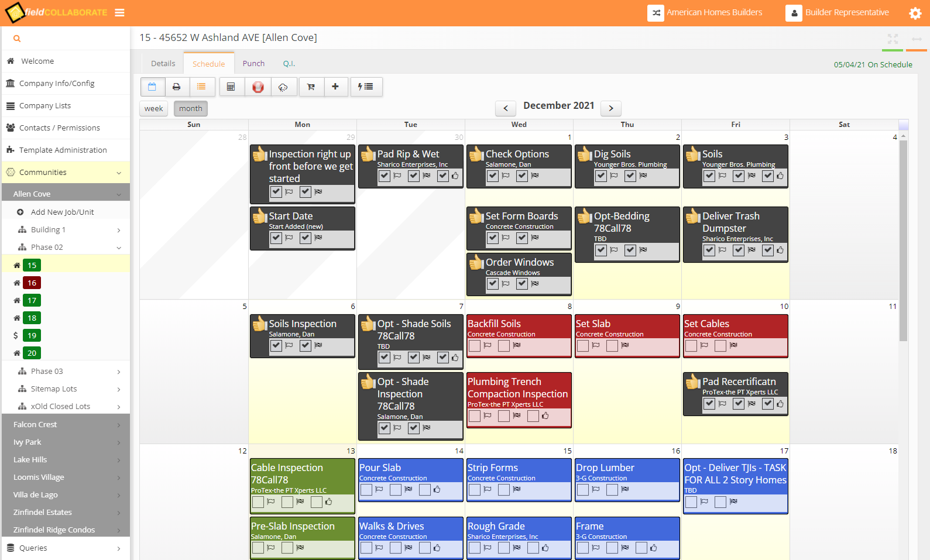
Task: Expand the Phase 03 tree node
Action: pos(119,372)
